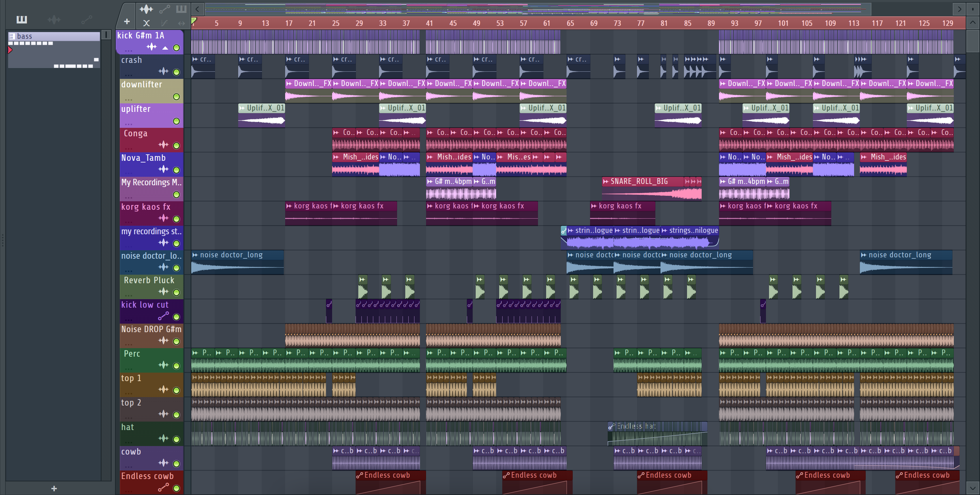
Task: Click the waveform icon on the hat track
Action: 164,438
